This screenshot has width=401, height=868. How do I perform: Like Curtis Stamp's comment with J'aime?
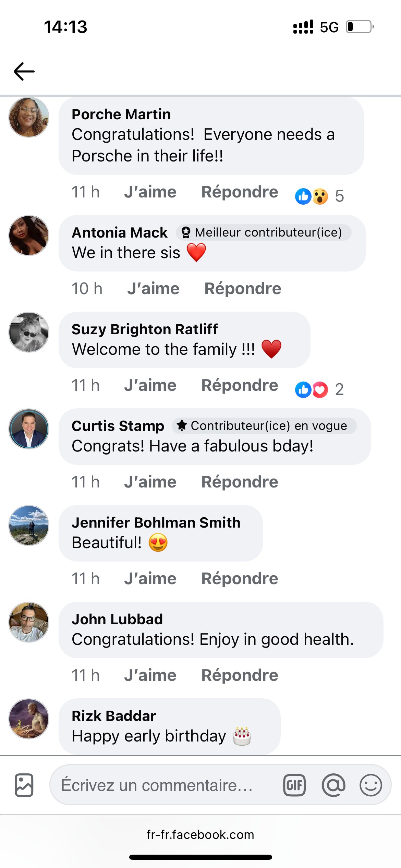click(150, 482)
